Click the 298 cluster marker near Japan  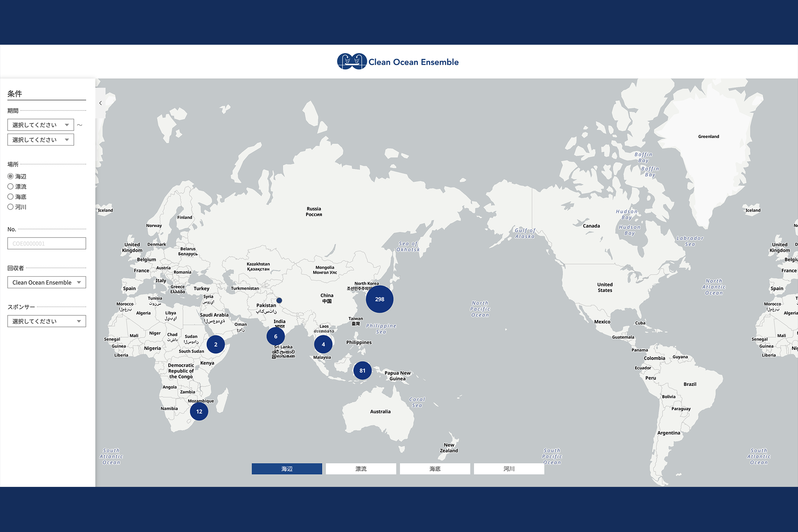click(x=379, y=299)
